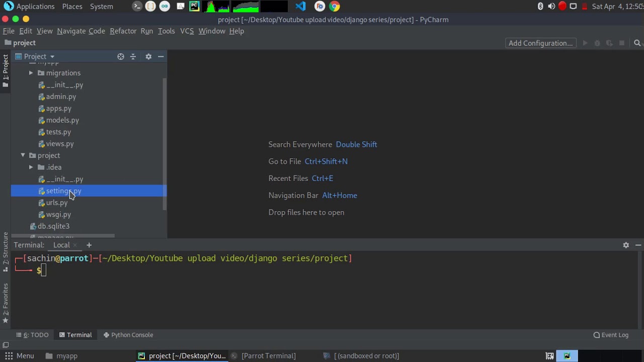Open the green Arduino-like launcher icon
644x362 pixels.
point(165,7)
